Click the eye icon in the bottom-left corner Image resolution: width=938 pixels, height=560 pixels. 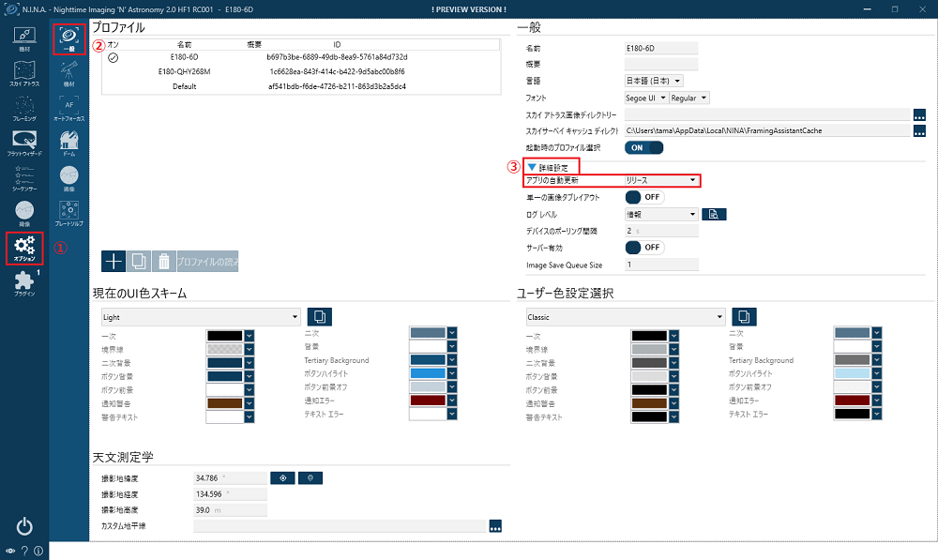[x=10, y=551]
